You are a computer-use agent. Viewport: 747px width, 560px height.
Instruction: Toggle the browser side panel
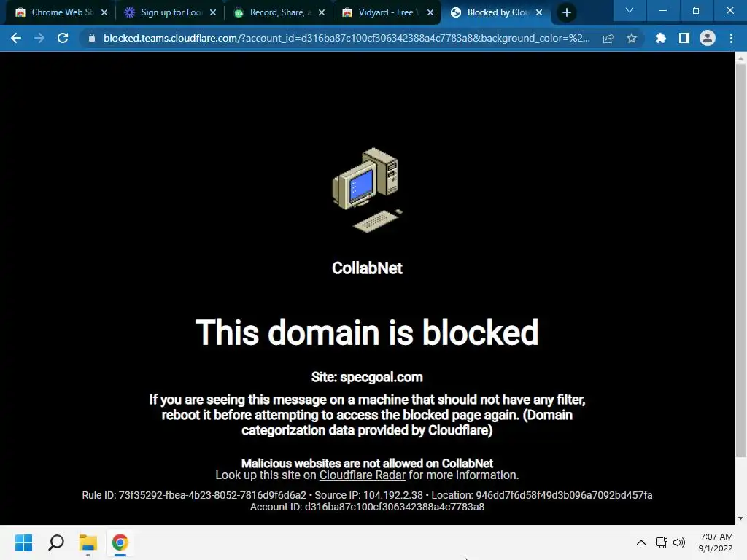pyautogui.click(x=684, y=38)
